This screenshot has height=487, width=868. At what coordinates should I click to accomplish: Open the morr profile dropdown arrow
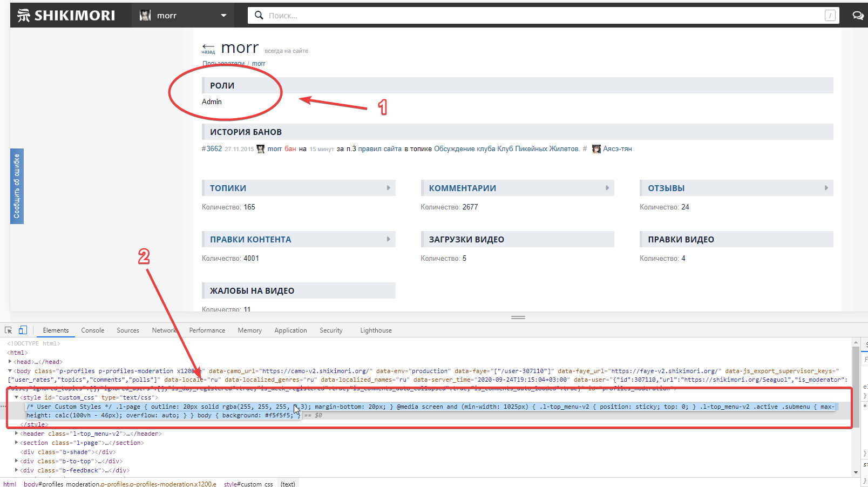[223, 16]
